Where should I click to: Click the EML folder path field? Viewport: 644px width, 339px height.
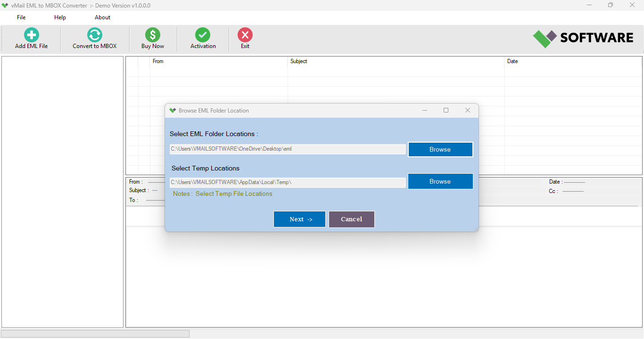pyautogui.click(x=288, y=149)
